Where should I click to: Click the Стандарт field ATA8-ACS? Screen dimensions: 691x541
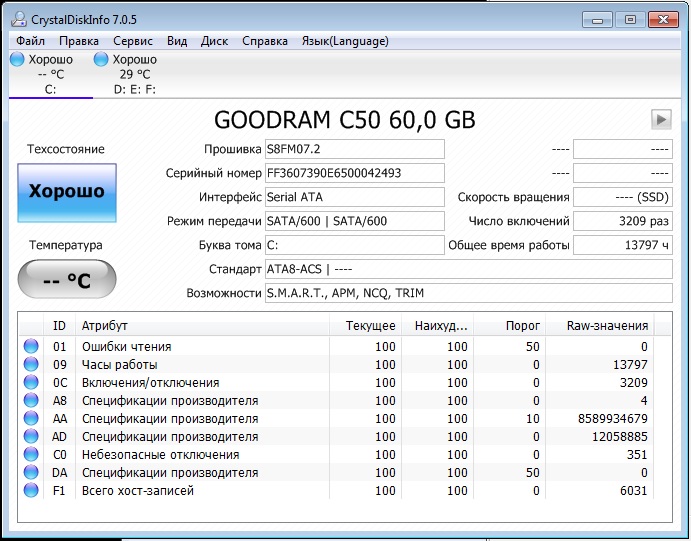(468, 269)
